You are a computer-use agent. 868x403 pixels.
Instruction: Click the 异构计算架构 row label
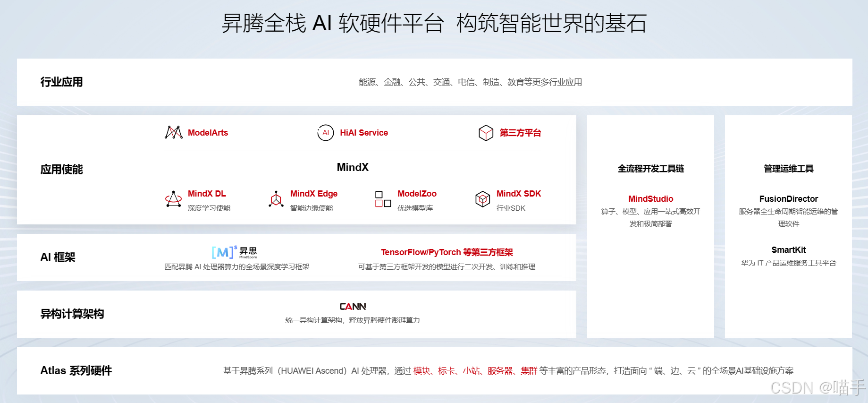[72, 314]
